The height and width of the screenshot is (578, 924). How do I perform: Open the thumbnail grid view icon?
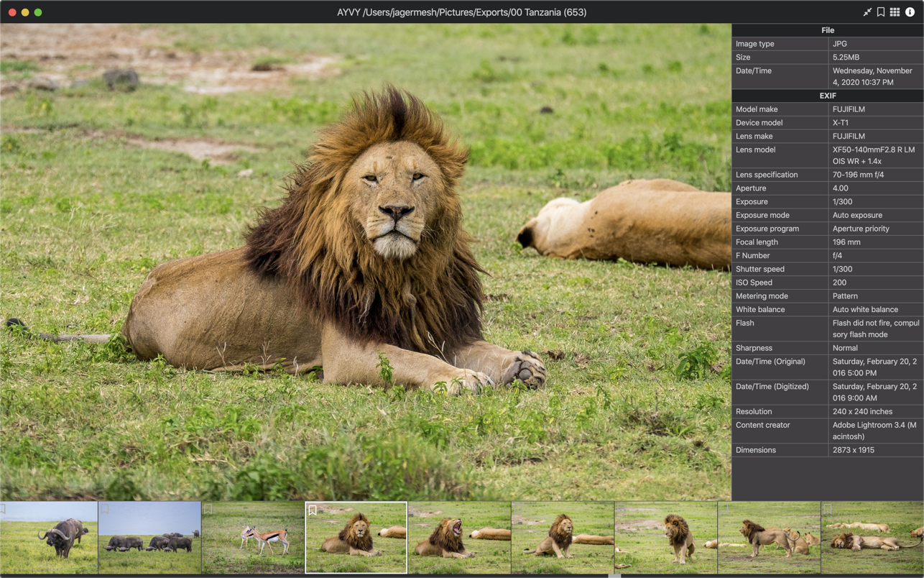pos(895,12)
